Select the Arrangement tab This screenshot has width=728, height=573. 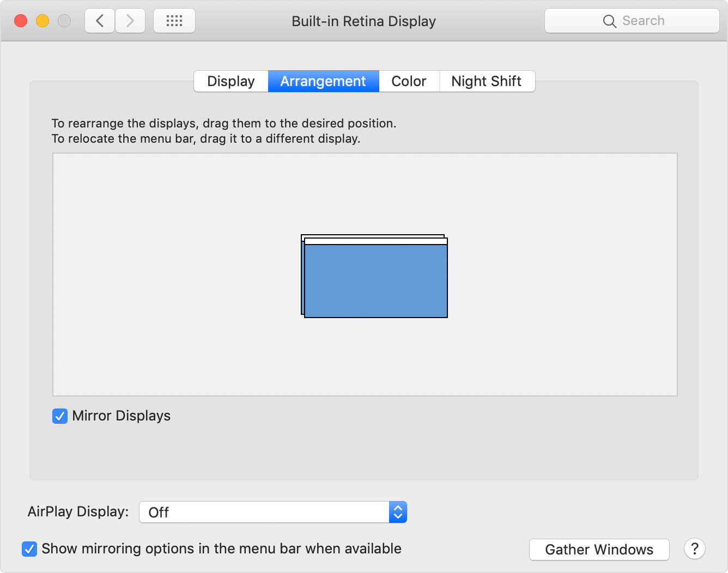tap(323, 81)
